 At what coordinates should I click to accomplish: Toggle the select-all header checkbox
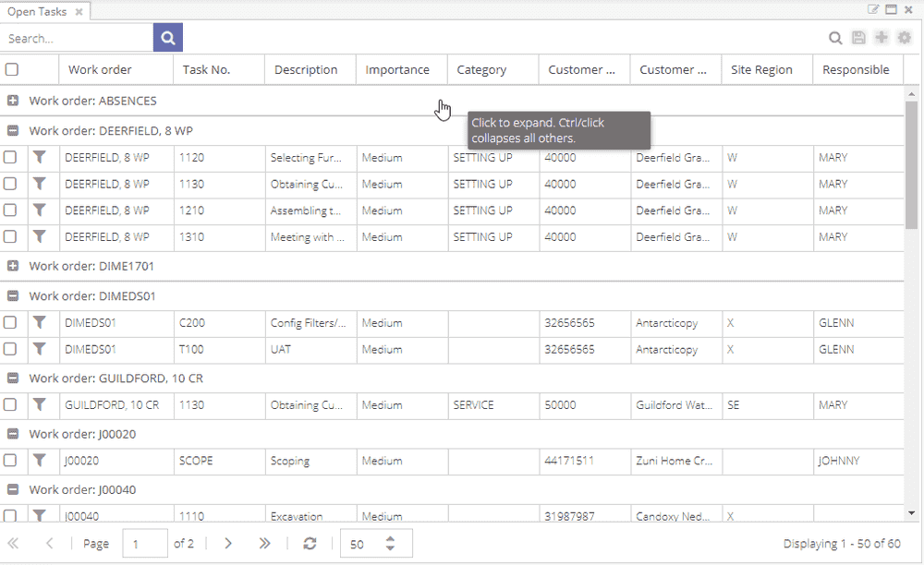click(x=12, y=69)
